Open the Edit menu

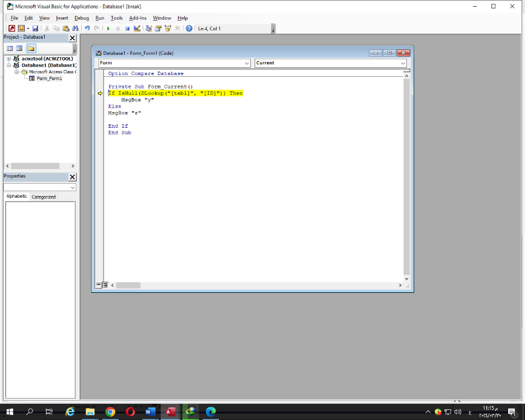click(29, 18)
